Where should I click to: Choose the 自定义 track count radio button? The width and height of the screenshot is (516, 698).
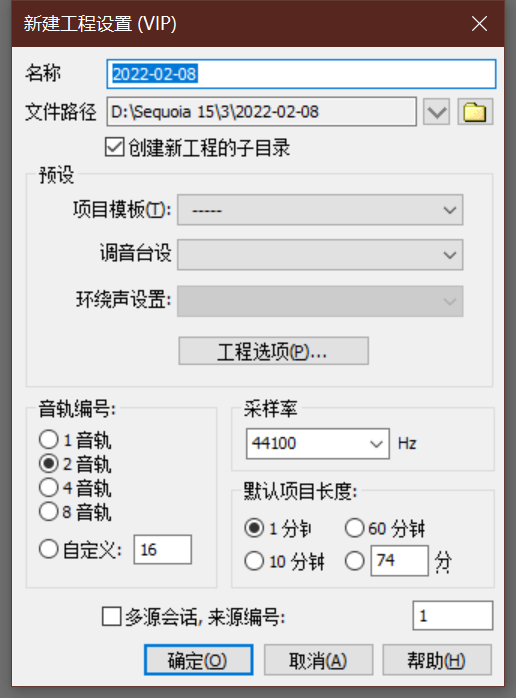49,549
